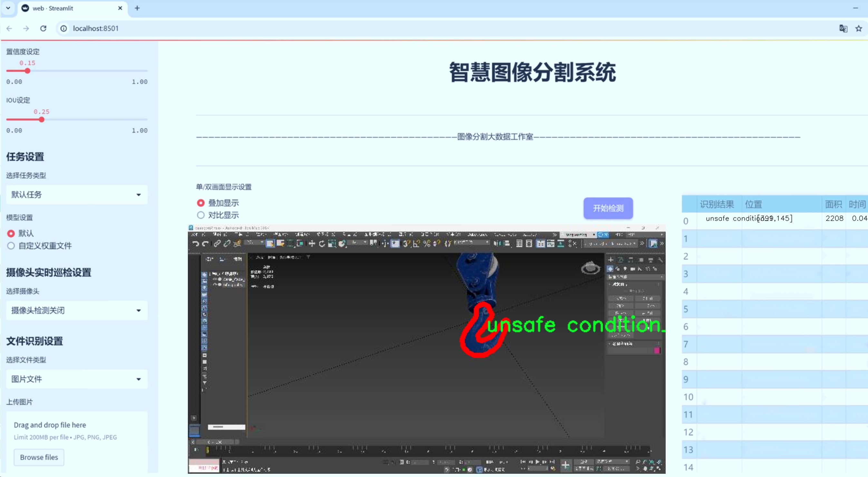Reload the page with browser refresh icon
The image size is (868, 477).
[43, 28]
